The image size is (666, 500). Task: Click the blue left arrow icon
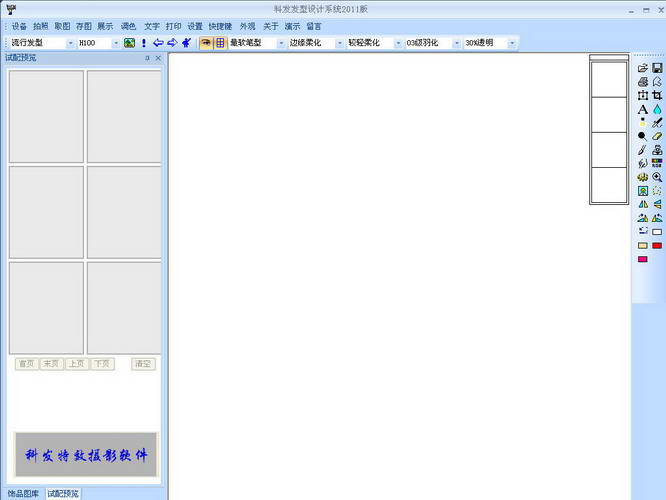pos(158,42)
